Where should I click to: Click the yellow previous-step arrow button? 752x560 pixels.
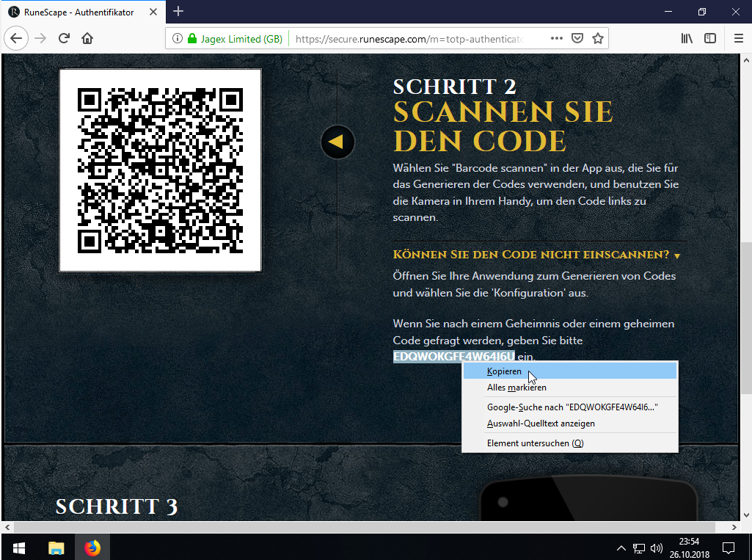pos(337,142)
